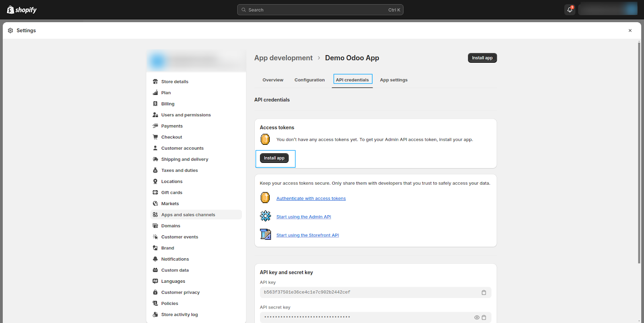This screenshot has width=644, height=323.
Task: Click the Customer events icon
Action: (x=155, y=237)
